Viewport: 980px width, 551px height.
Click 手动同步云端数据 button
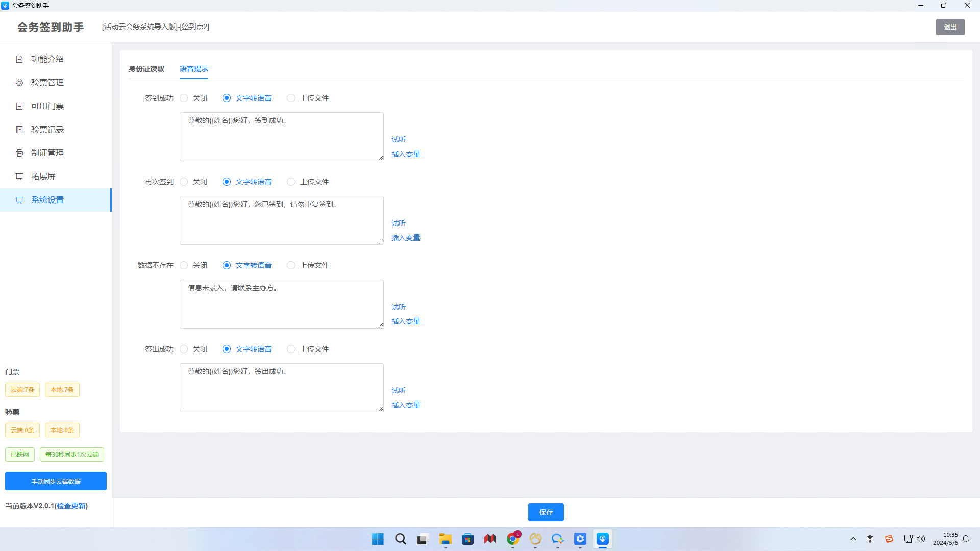click(56, 481)
